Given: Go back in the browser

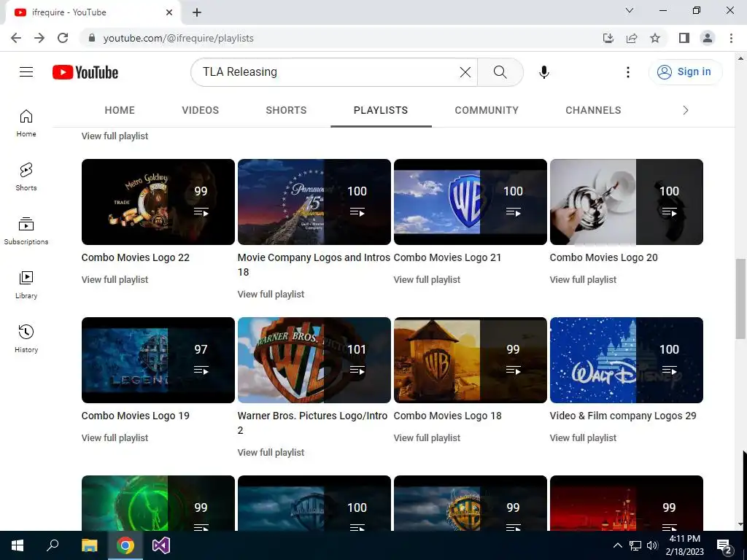Looking at the screenshot, I should click(16, 38).
